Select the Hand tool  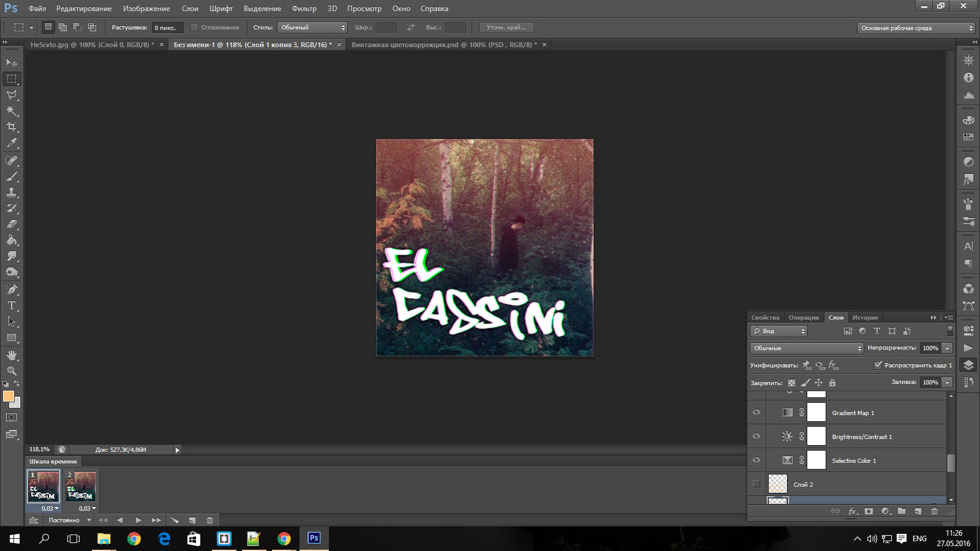pos(12,355)
